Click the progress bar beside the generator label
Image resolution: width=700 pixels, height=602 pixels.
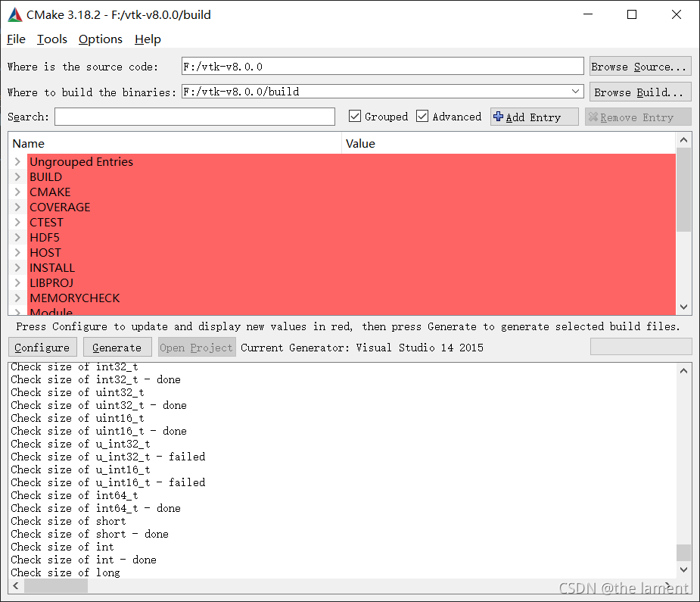pos(641,347)
